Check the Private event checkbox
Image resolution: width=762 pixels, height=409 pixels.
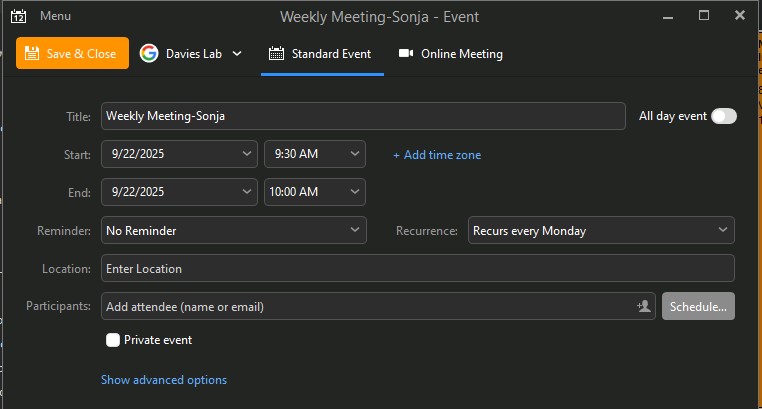[113, 340]
